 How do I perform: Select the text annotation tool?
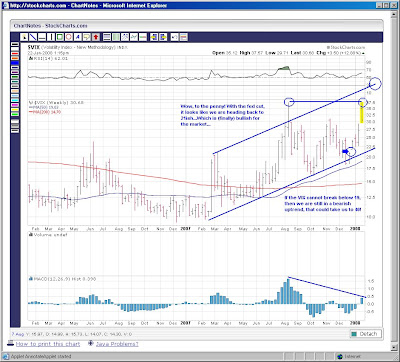[78, 37]
